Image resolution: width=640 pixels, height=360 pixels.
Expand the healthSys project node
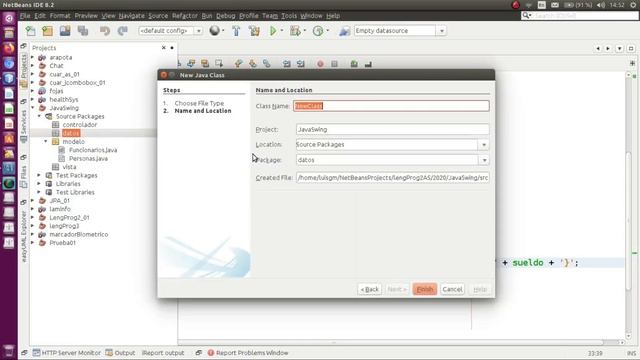point(33,100)
